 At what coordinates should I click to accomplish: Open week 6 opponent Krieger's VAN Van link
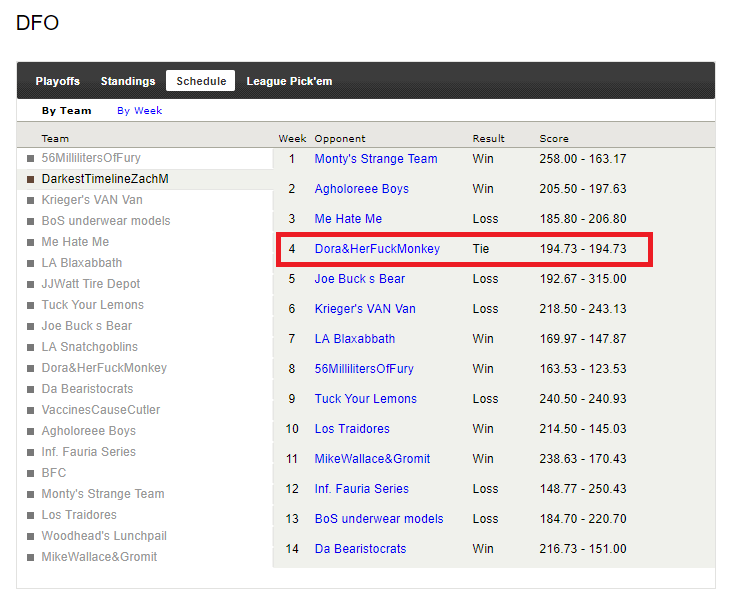(x=365, y=309)
